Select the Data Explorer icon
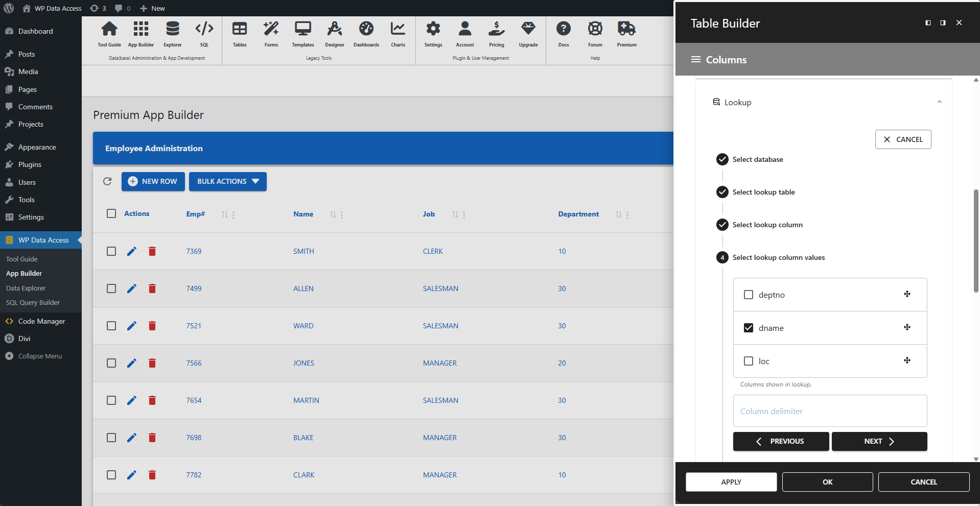Screen dimensions: 980x506 tap(172, 33)
